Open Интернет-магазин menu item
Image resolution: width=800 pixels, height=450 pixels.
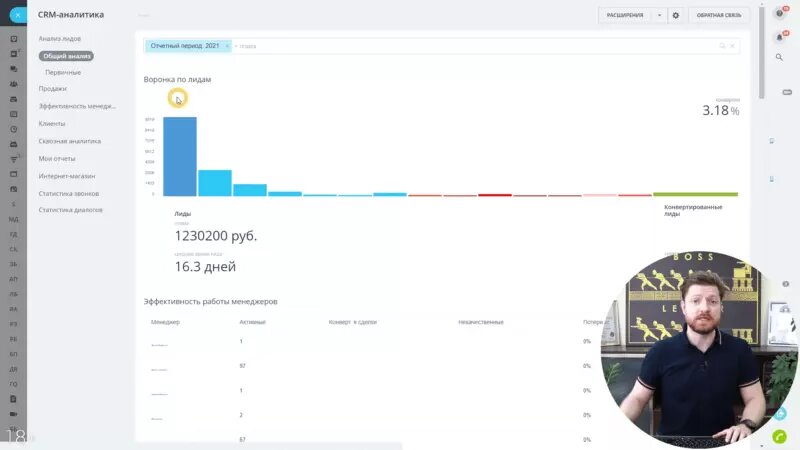[x=67, y=176]
